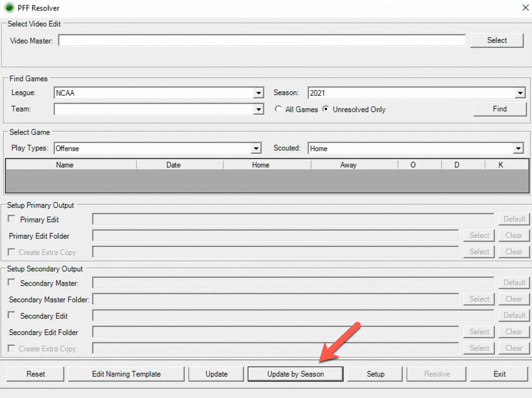Click Clear button for Primary Edit Folder
This screenshot has width=532, height=398.
pos(514,236)
